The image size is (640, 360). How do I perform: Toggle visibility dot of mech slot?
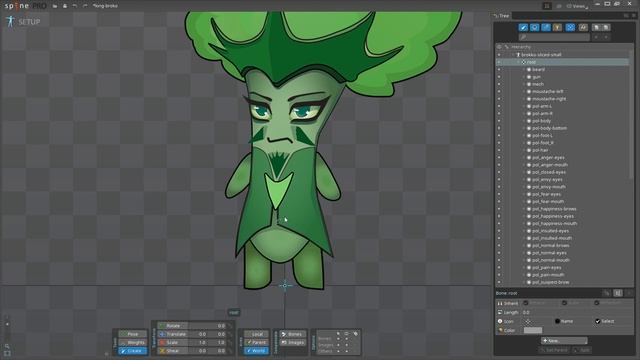(499, 84)
